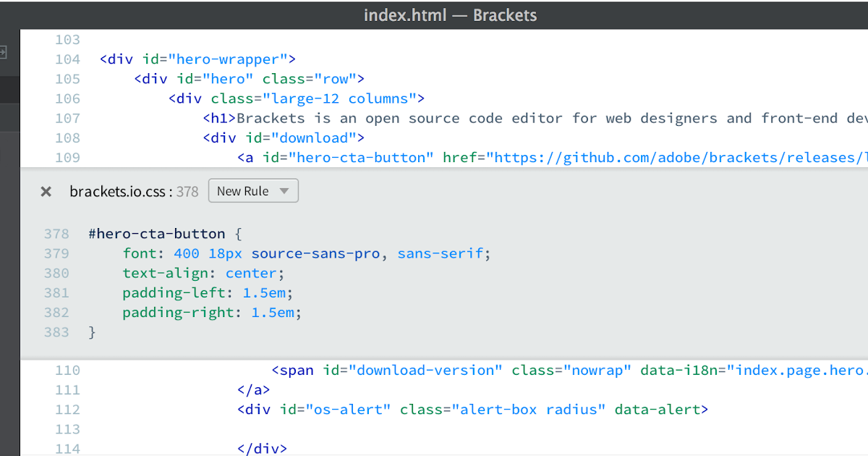Click gutter line number 107

click(67, 118)
